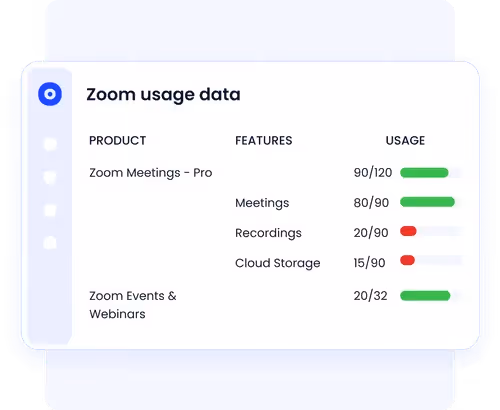Click the 90/120 usage value

click(x=373, y=173)
